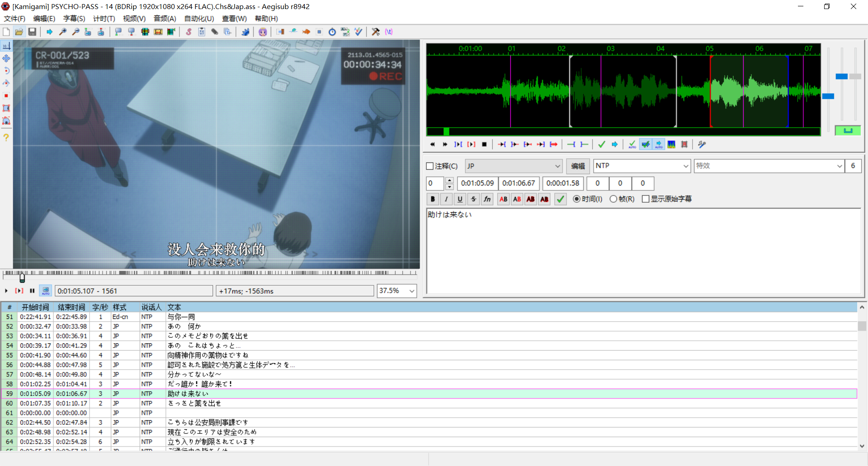Zoom in the video with the magnifier plus

63,32
